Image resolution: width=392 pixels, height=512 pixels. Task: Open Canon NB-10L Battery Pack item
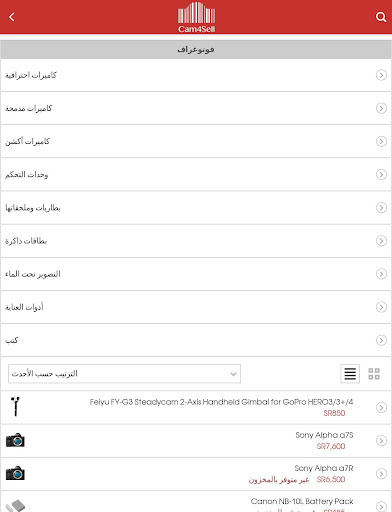tap(196, 501)
